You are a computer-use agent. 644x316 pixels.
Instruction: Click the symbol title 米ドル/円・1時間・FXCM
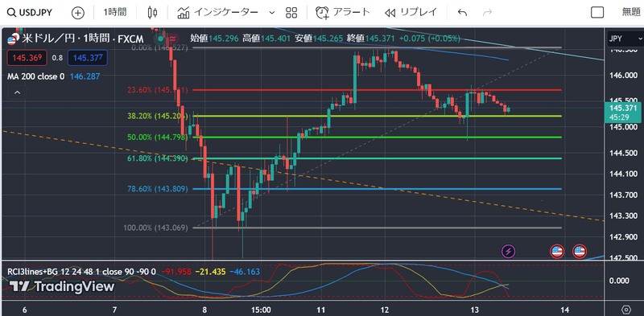83,39
